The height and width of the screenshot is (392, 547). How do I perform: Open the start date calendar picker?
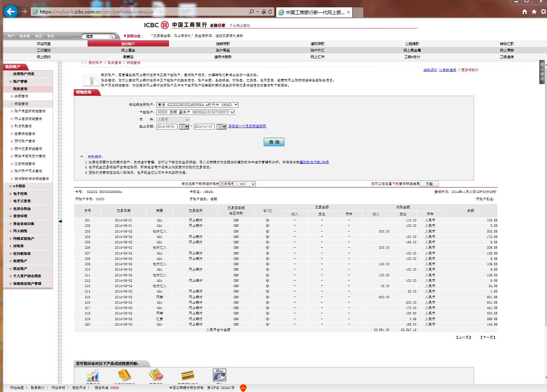[184, 126]
